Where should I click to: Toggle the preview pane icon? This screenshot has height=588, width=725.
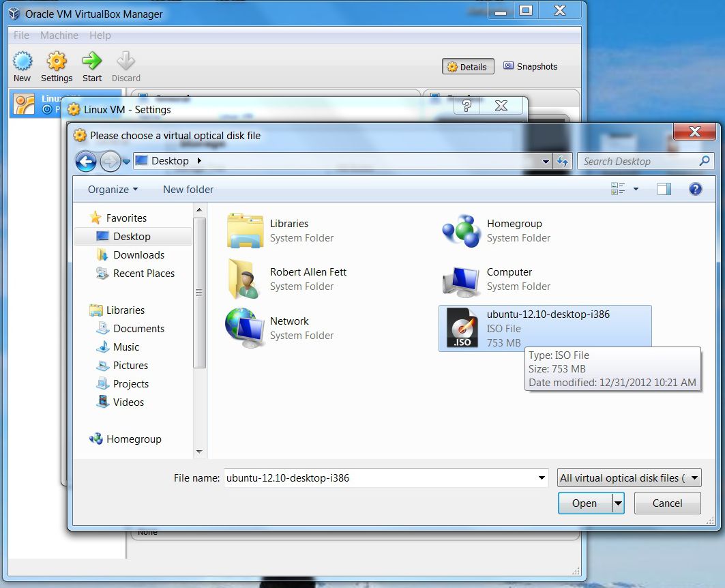tap(664, 189)
